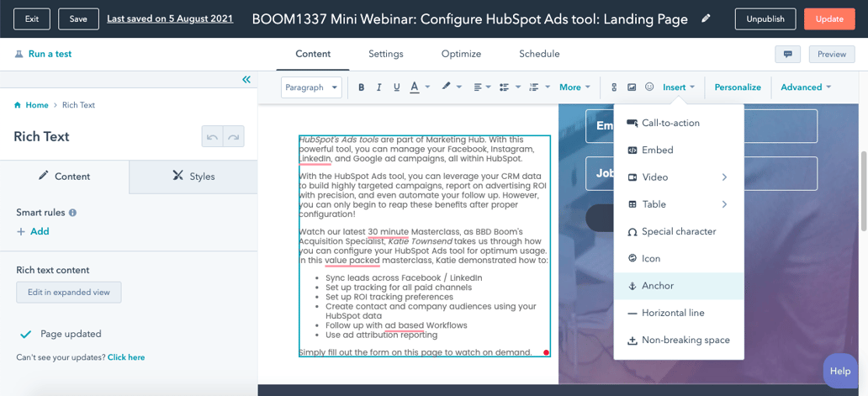This screenshot has width=868, height=396.
Task: Click the Exit button
Action: 32,18
